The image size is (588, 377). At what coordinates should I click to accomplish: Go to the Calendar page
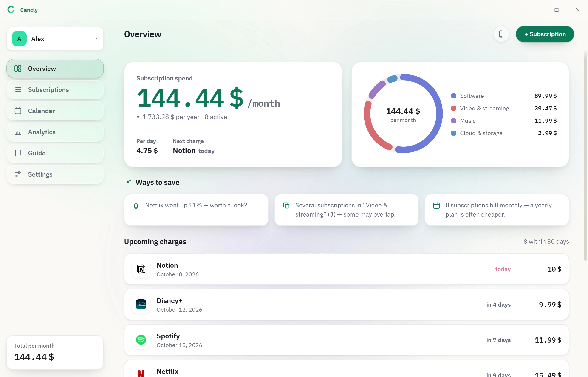55,111
